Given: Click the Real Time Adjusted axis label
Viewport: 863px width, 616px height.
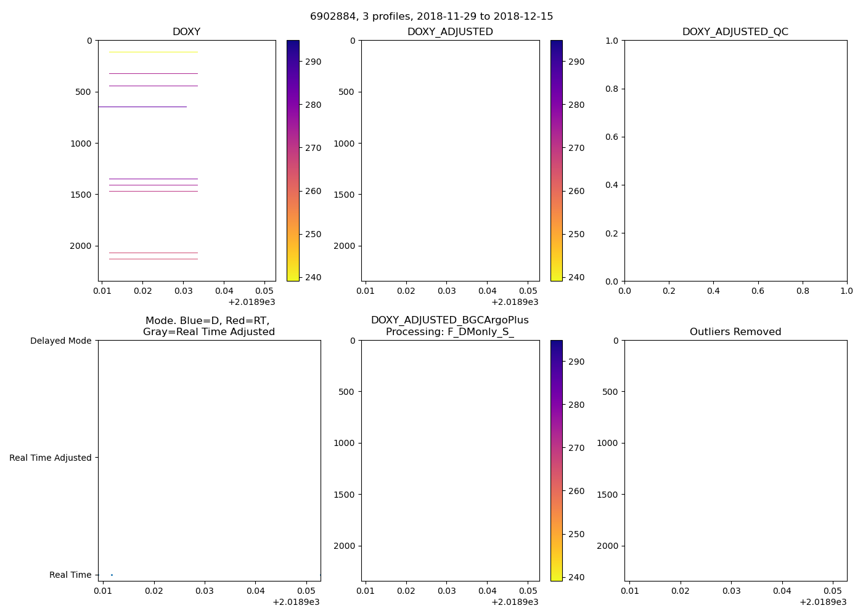Looking at the screenshot, I should tap(51, 458).
